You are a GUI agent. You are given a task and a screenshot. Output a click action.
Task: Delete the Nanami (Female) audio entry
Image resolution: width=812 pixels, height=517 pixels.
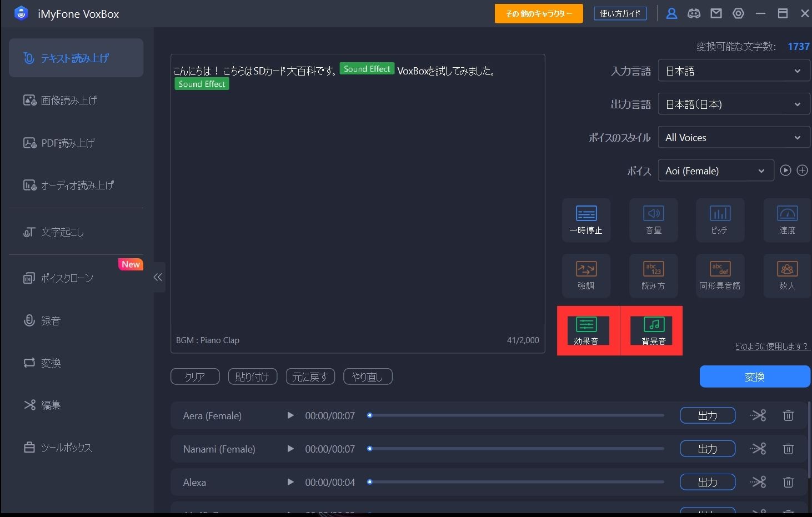pyautogui.click(x=788, y=449)
